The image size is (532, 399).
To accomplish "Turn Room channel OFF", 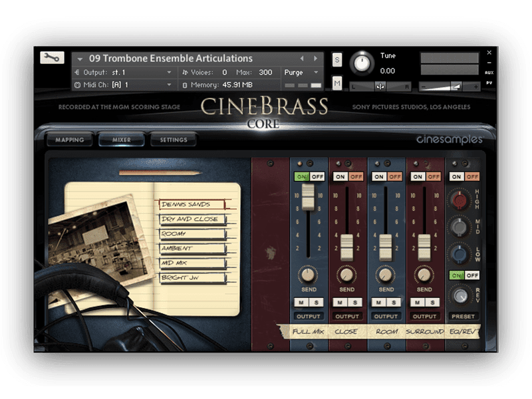I will (394, 177).
